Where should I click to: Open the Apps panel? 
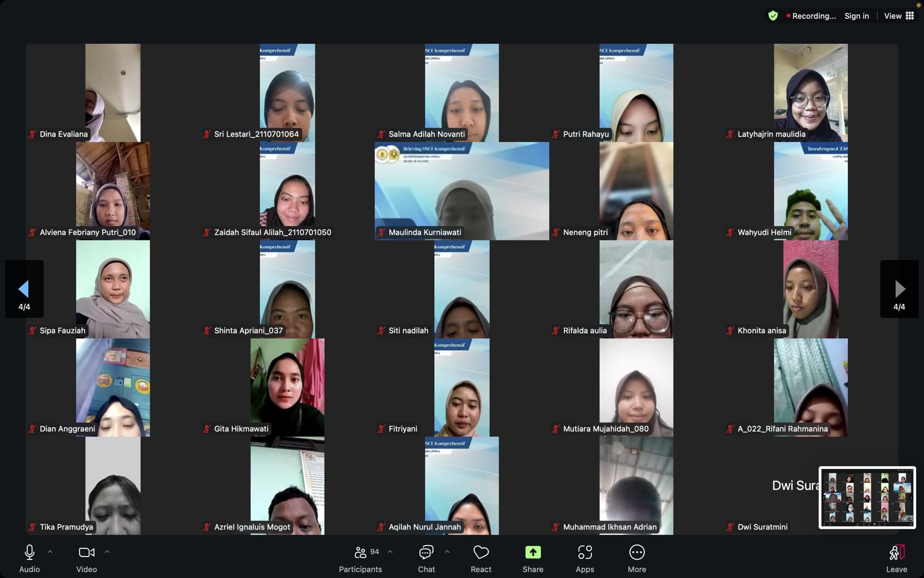click(x=584, y=558)
